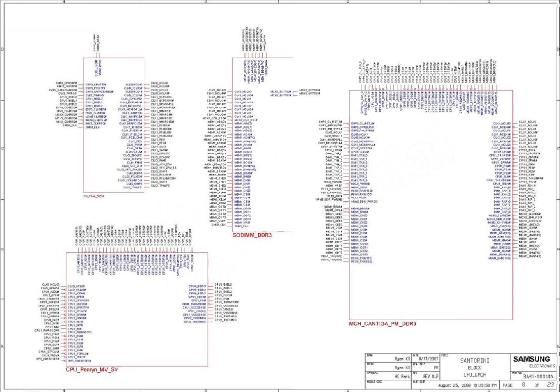This screenshot has height=392, width=560.
Task: Select the REV 0.2 revision value
Action: pyautogui.click(x=430, y=376)
